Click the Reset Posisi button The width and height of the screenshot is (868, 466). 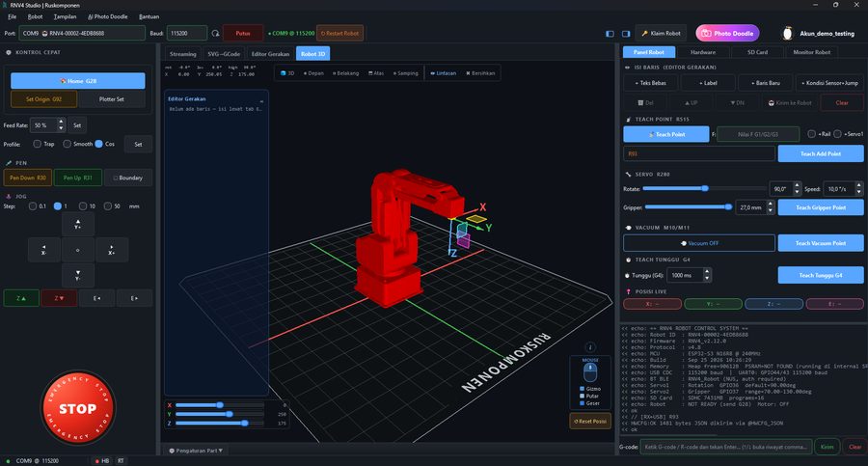(x=590, y=421)
